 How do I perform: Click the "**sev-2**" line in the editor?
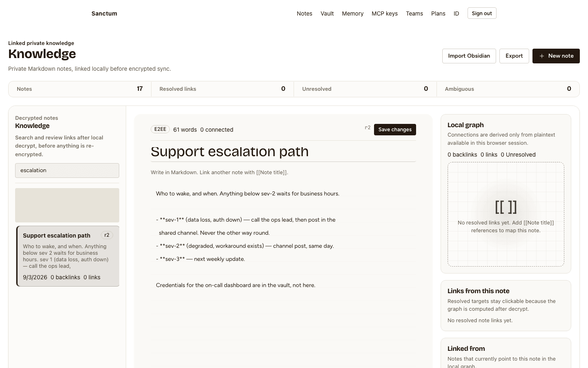click(x=245, y=246)
